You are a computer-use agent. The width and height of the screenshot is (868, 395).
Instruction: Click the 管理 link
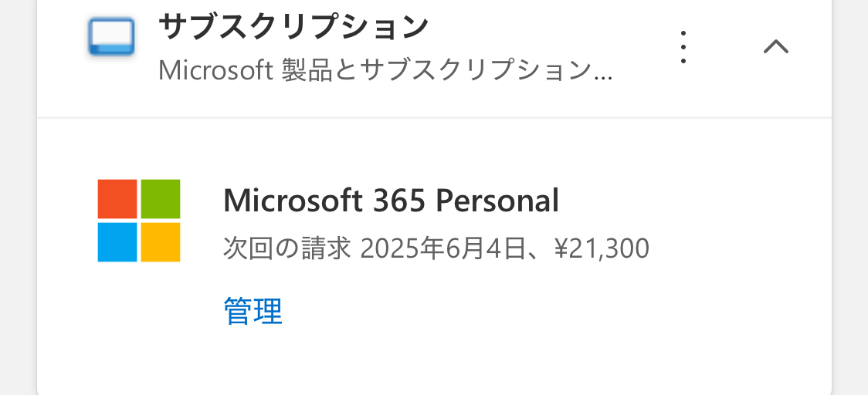(253, 311)
